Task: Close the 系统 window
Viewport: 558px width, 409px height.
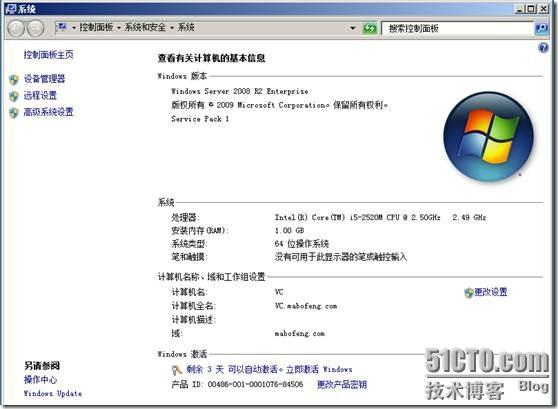Action: point(543,9)
